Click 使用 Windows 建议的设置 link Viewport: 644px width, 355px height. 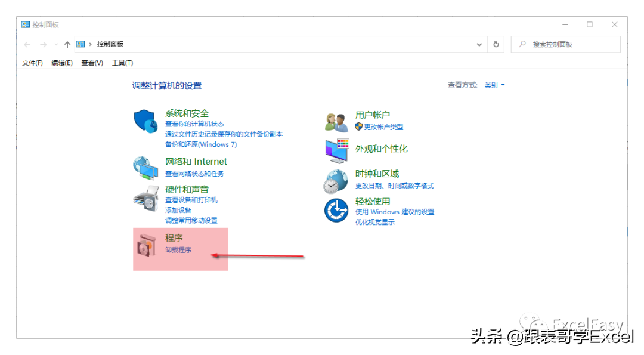(x=395, y=212)
